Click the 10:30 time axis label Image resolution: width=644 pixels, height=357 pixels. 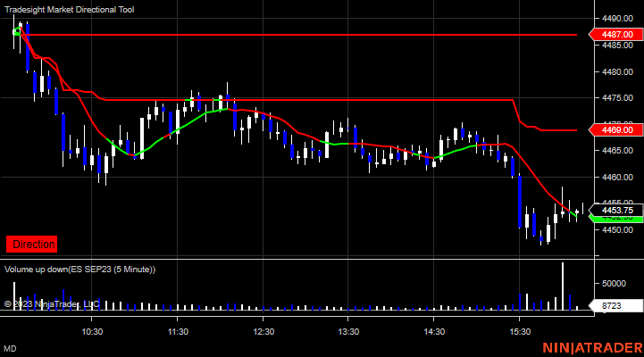coord(92,331)
